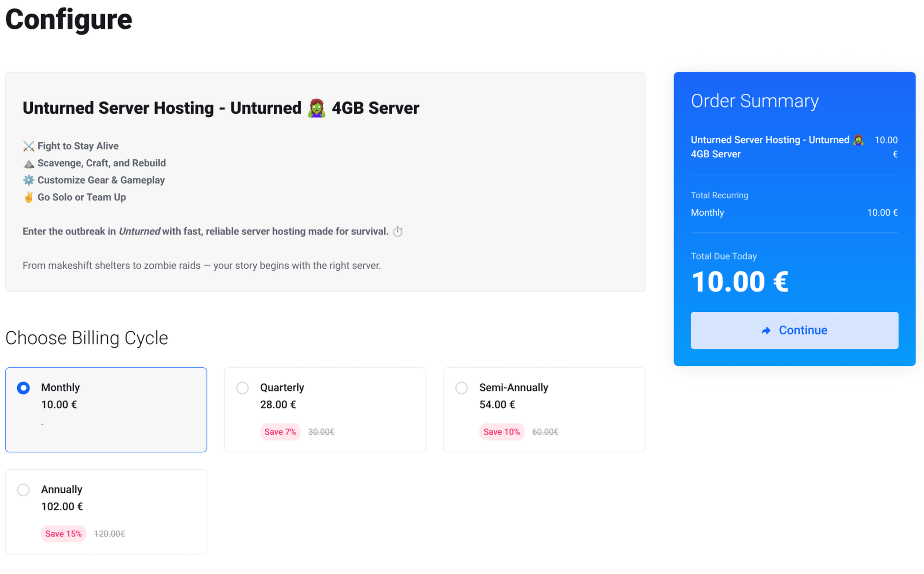Click the zombie emoji in the product title
The height and width of the screenshot is (574, 924).
pos(316,108)
